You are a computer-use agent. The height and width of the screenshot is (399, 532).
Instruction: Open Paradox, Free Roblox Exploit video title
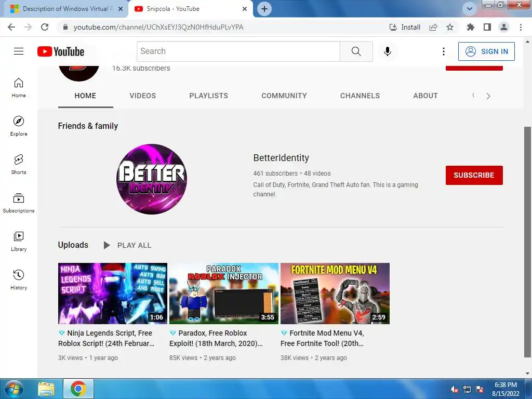pyautogui.click(x=216, y=338)
